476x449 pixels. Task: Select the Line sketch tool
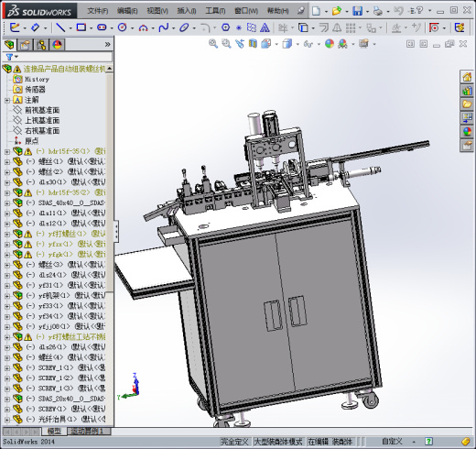click(60, 27)
